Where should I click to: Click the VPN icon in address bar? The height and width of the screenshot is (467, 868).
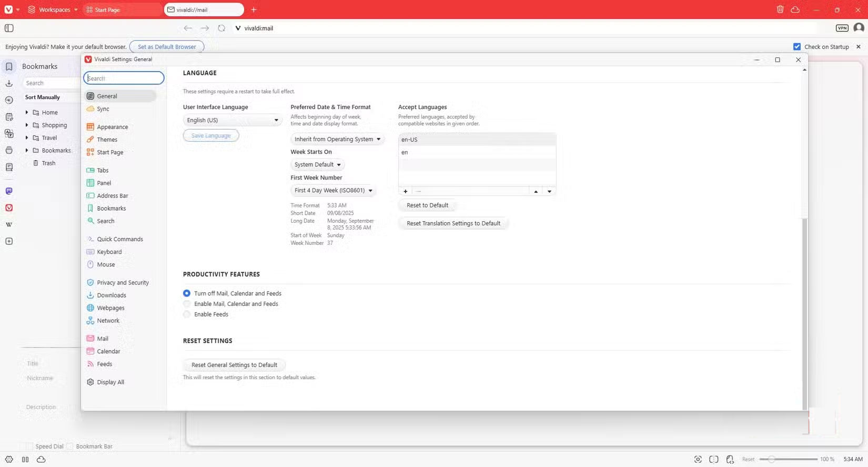tap(842, 28)
